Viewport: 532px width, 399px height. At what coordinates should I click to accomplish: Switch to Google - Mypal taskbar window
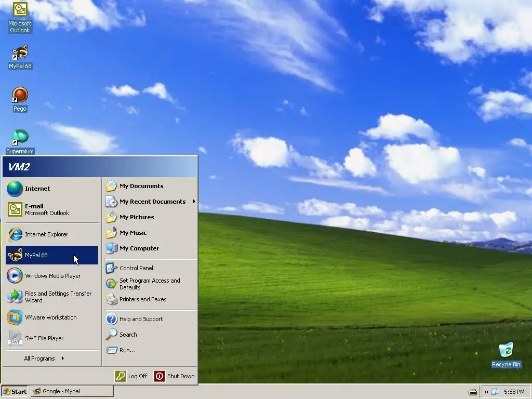tap(72, 392)
